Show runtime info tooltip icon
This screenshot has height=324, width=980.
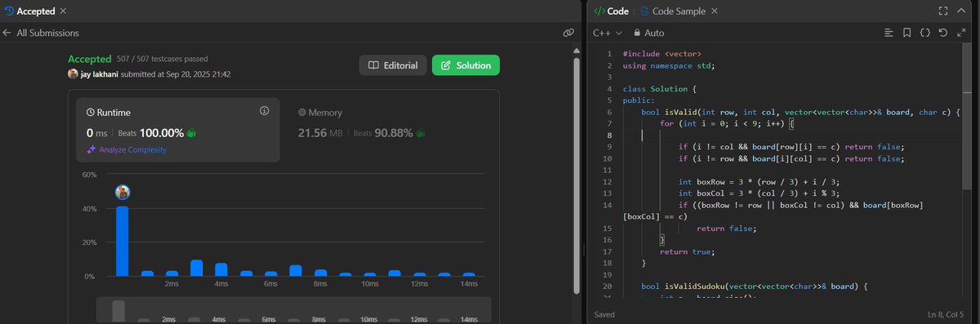pyautogui.click(x=264, y=110)
